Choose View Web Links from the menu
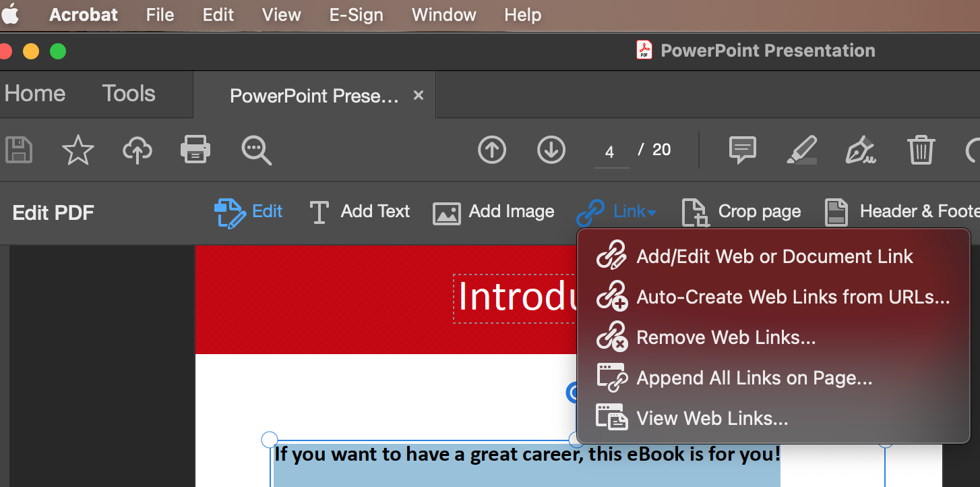Screen dimensions: 980x487 [712, 418]
